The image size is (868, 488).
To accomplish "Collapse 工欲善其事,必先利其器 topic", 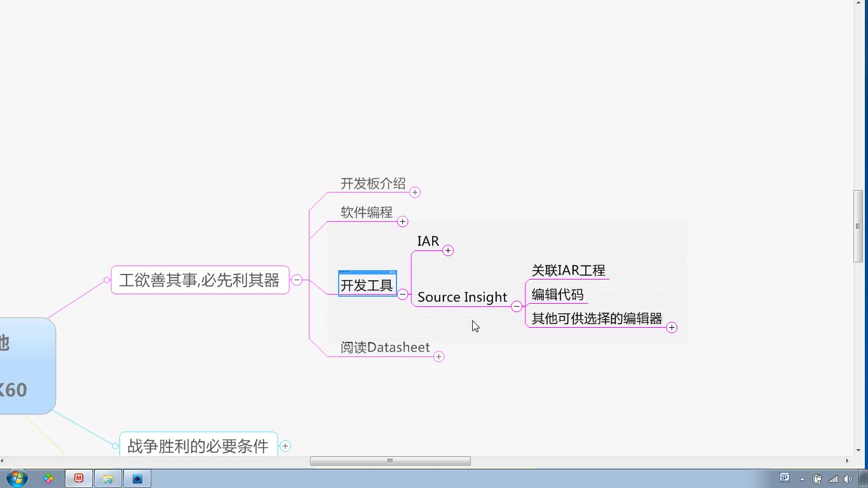I will (297, 280).
